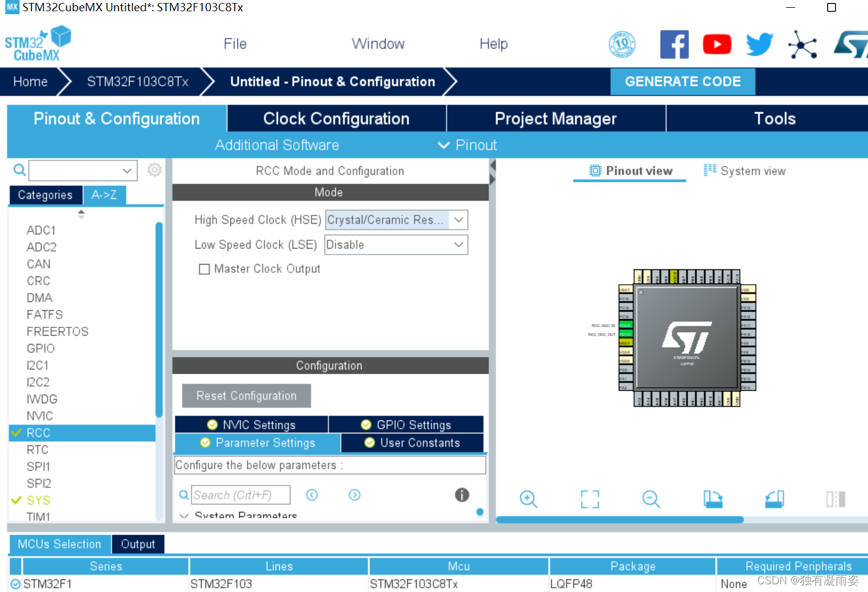Open the YouTube link icon
Image resolution: width=868 pixels, height=592 pixels.
pos(717,44)
